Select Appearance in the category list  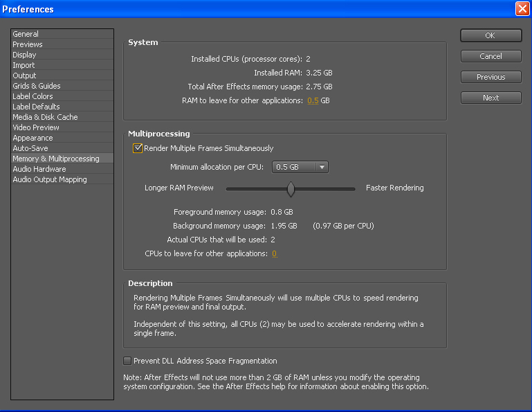[x=62, y=138]
